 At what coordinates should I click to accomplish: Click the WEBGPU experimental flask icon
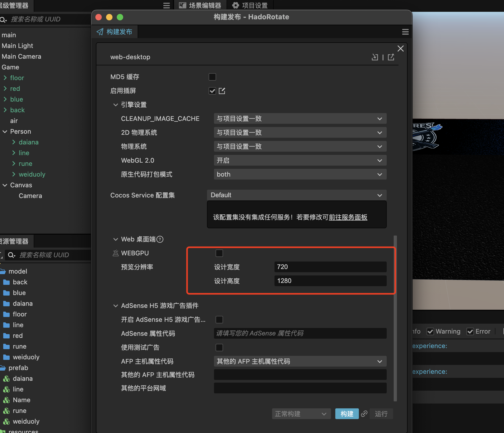point(115,253)
